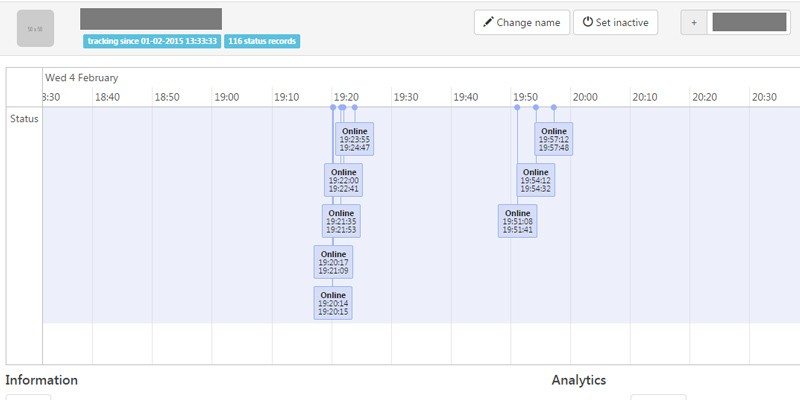Select Online event 19:57:12 to 19:57:48
Image resolution: width=800 pixels, height=400 pixels.
click(x=553, y=139)
